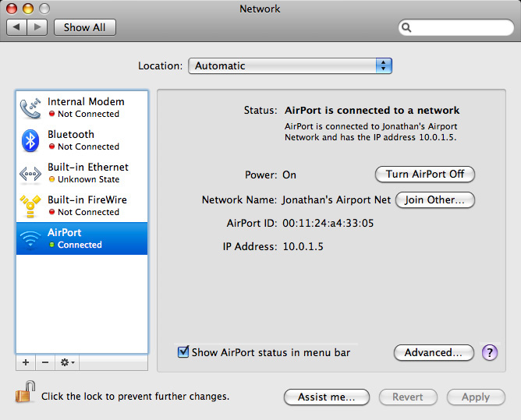
Task: Select the Bluetooth service icon
Action: pyautogui.click(x=30, y=140)
